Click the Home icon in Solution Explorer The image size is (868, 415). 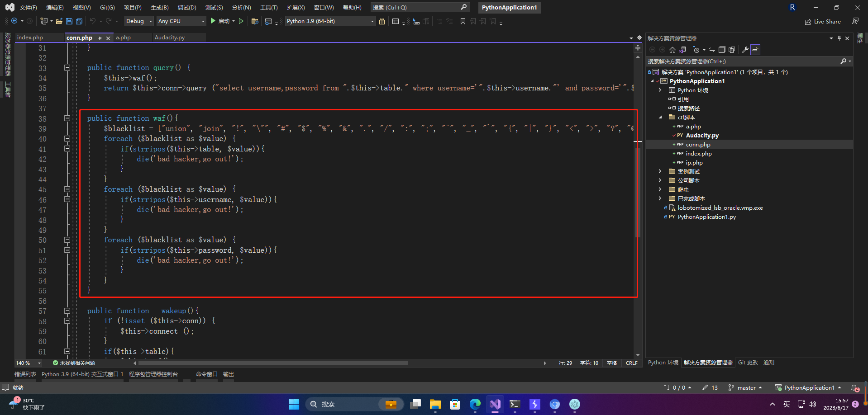point(672,50)
